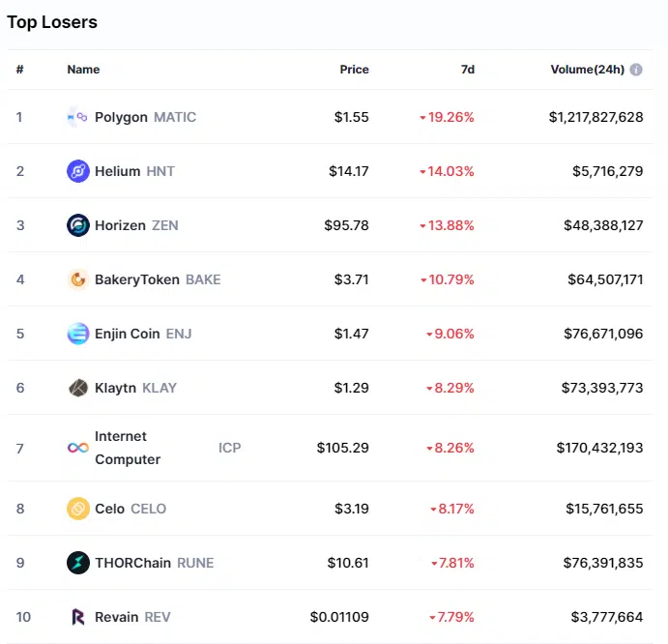Open the Polygon coin link
This screenshot has width=668, height=644.
click(121, 117)
